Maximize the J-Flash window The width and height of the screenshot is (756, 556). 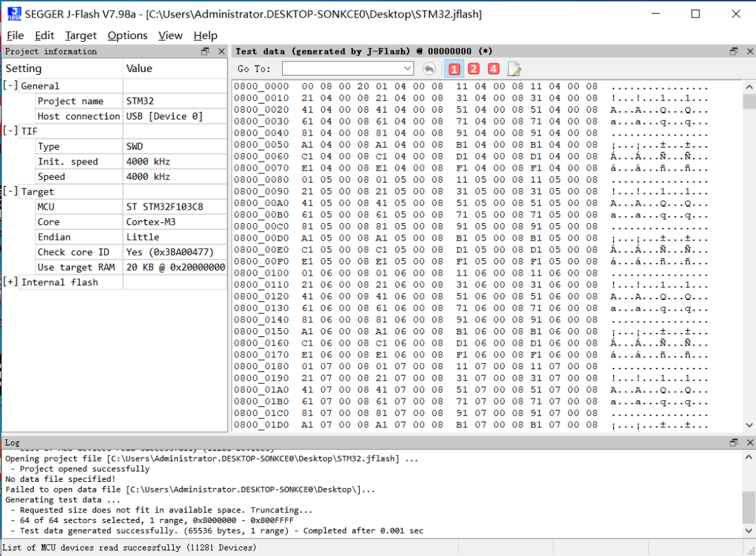(695, 14)
